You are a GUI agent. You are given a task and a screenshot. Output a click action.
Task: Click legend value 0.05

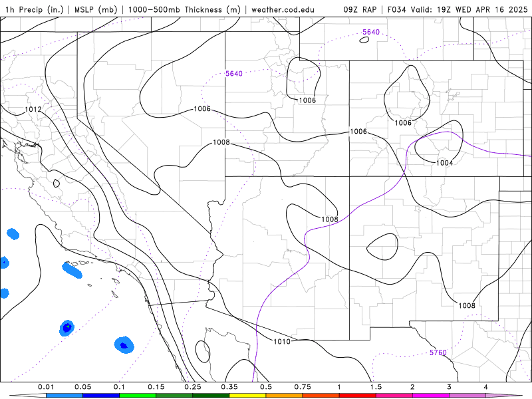(x=82, y=387)
